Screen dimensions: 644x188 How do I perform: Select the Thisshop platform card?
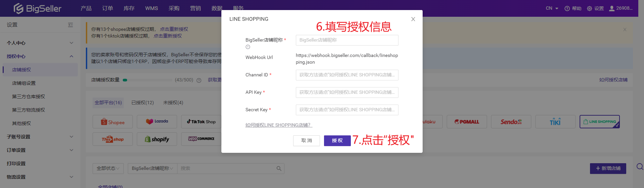coord(113,139)
